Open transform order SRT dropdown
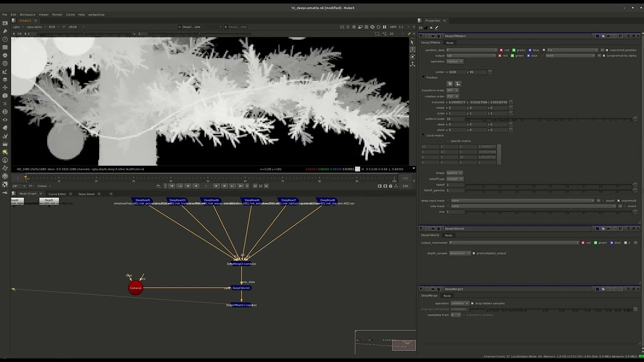Screen dimensions: 644x362 [x=452, y=90]
